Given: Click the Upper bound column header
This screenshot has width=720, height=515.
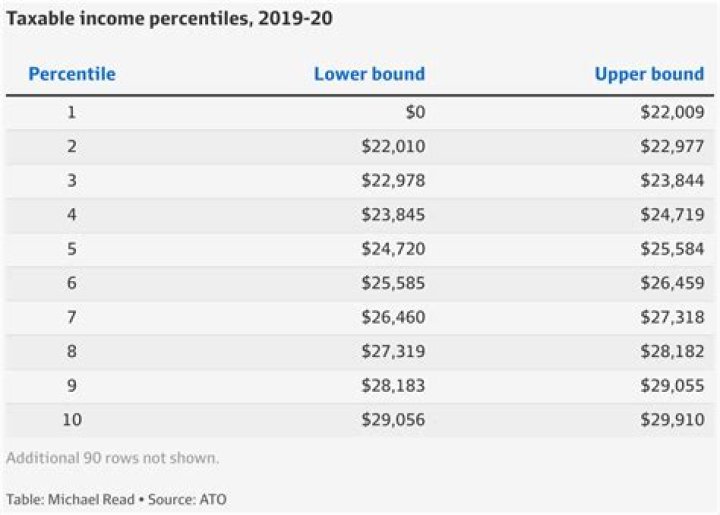Looking at the screenshot, I should [649, 74].
